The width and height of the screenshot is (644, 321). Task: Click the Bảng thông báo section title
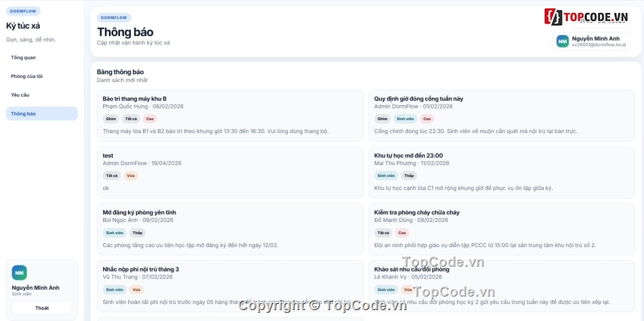pos(121,72)
